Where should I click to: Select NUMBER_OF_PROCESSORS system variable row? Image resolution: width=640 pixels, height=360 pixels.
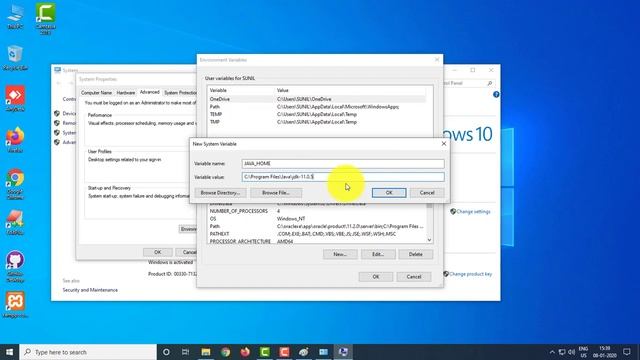tap(317, 211)
